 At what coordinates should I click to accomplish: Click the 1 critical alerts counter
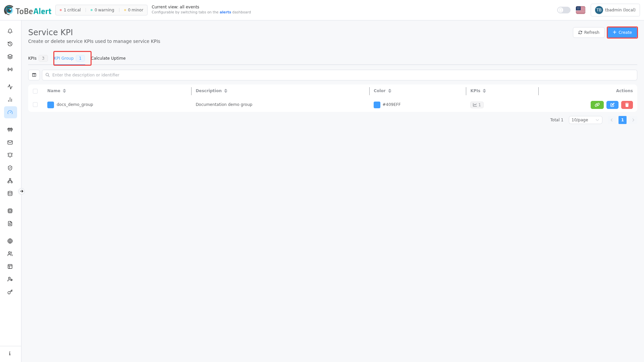70,10
